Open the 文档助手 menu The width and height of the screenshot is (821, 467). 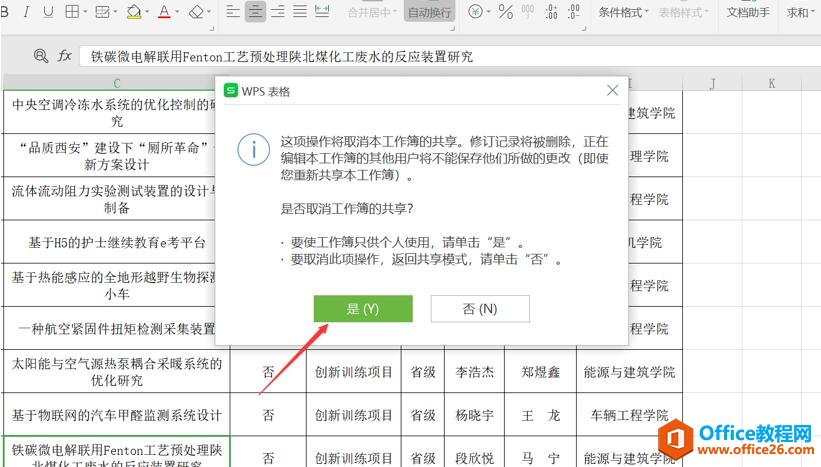pos(748,12)
